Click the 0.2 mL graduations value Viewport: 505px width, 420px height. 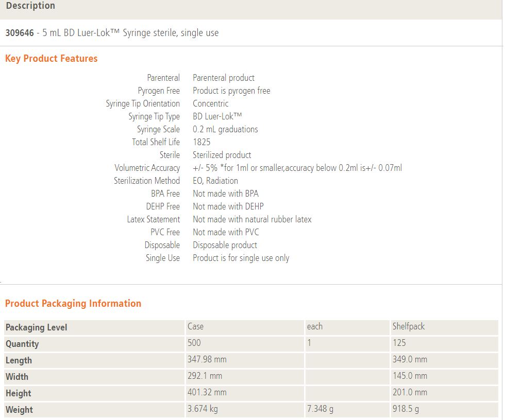point(225,129)
